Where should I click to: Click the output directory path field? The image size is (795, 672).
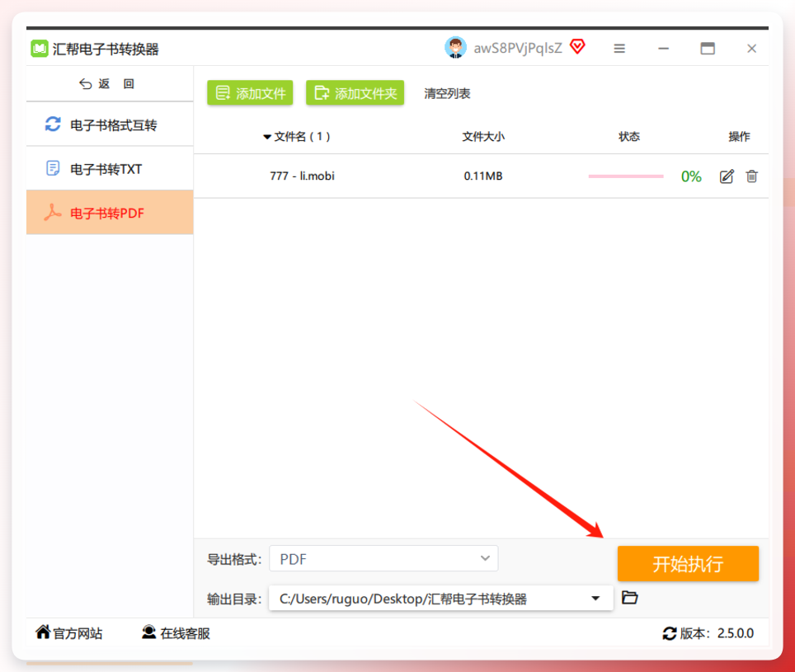click(x=440, y=599)
